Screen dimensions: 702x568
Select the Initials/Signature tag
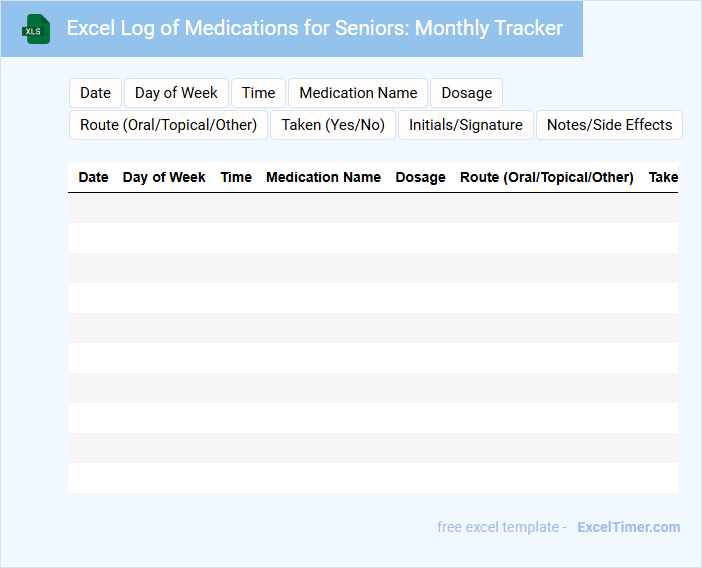tap(465, 125)
